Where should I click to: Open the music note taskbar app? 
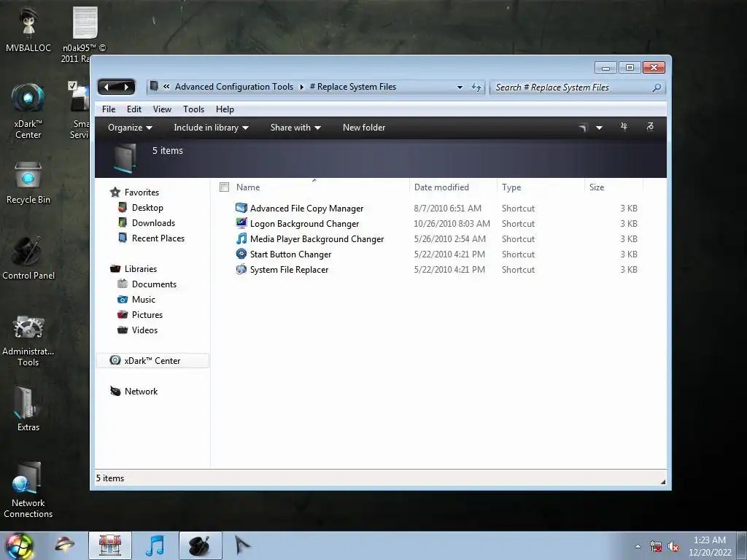155,545
